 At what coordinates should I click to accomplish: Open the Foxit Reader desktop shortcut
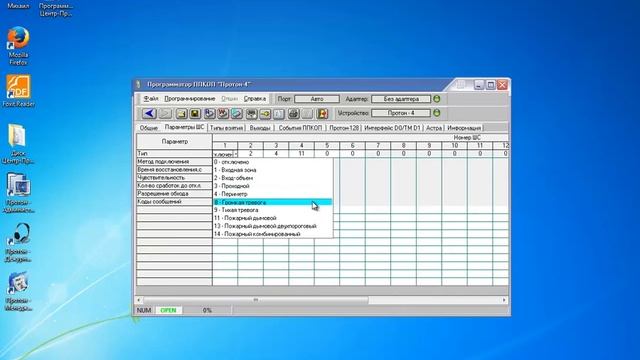coord(18,91)
